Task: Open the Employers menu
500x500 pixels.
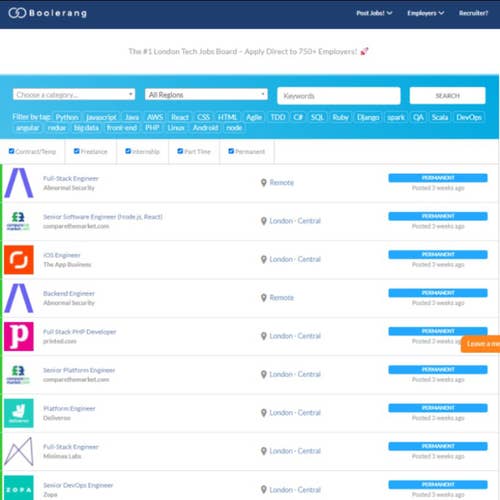Action: pos(425,13)
